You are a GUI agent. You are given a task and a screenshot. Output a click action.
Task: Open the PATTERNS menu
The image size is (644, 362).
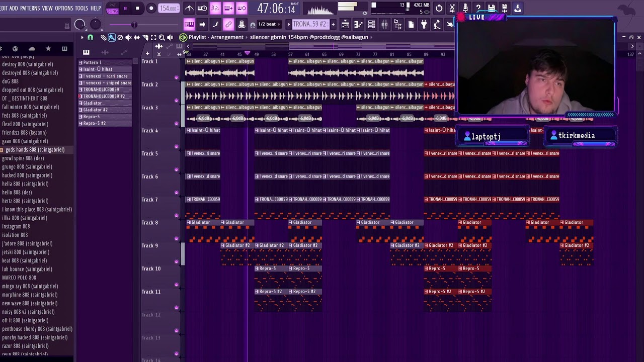point(30,9)
